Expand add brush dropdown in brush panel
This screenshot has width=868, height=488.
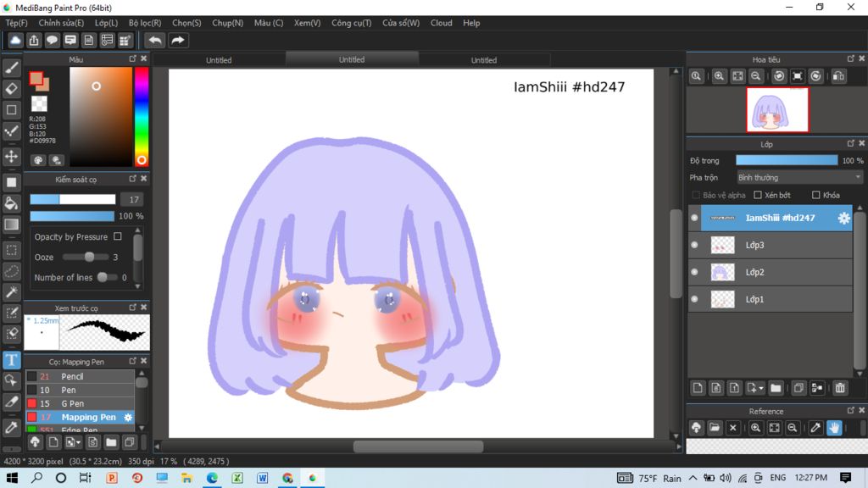point(79,442)
